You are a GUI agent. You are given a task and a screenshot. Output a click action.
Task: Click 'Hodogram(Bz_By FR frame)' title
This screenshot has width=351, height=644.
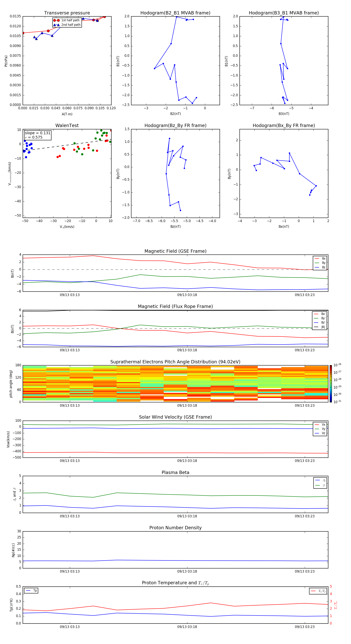[175, 125]
